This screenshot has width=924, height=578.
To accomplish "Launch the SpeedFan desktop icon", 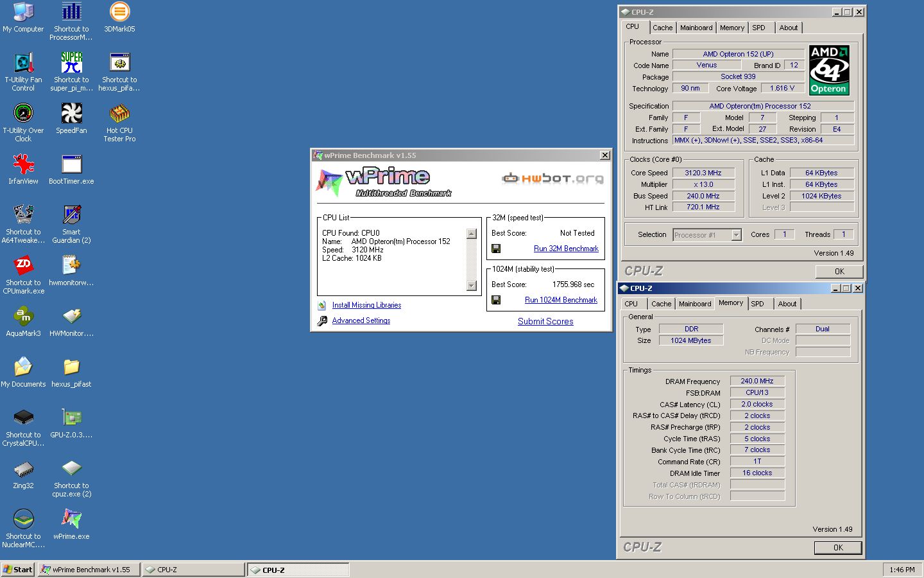I will coord(71,113).
